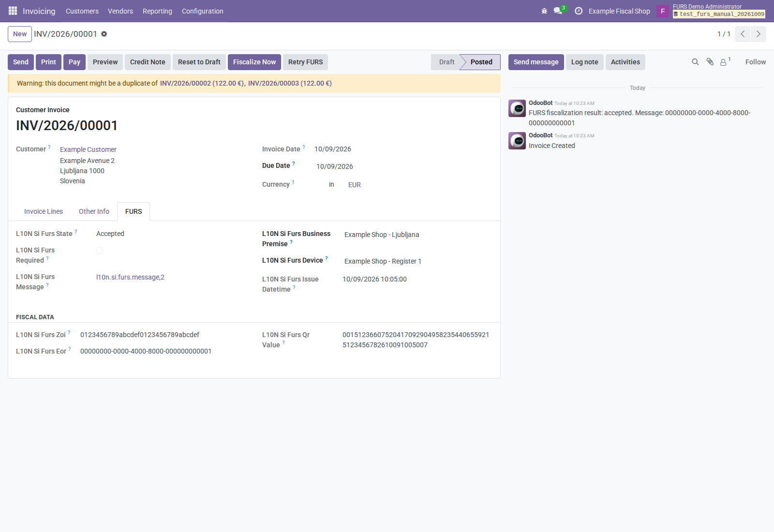Switch to Other Info tab

pyautogui.click(x=94, y=211)
